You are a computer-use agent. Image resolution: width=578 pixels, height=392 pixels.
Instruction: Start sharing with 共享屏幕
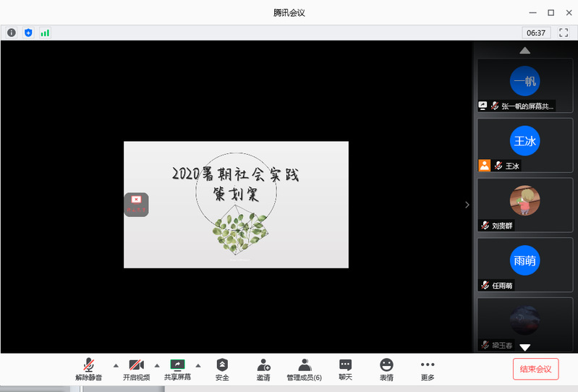[177, 370]
